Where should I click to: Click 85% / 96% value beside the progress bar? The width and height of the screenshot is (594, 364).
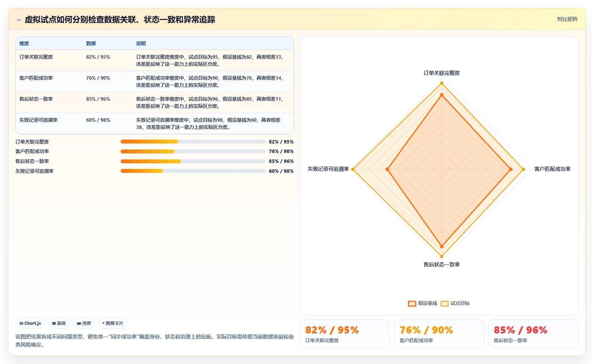(281, 161)
